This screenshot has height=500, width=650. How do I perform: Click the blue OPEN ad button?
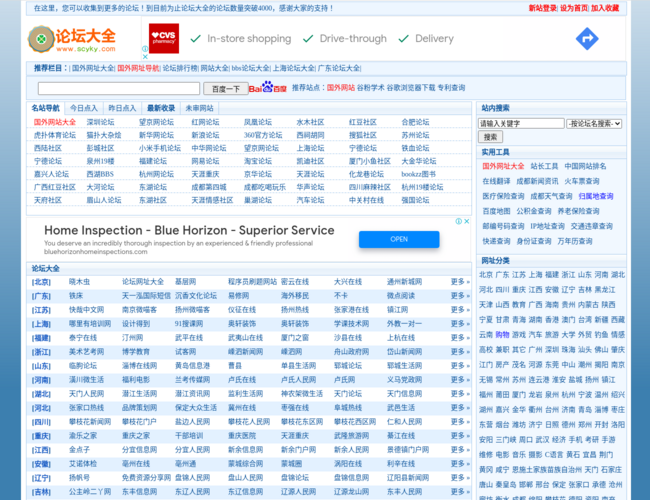click(399, 239)
